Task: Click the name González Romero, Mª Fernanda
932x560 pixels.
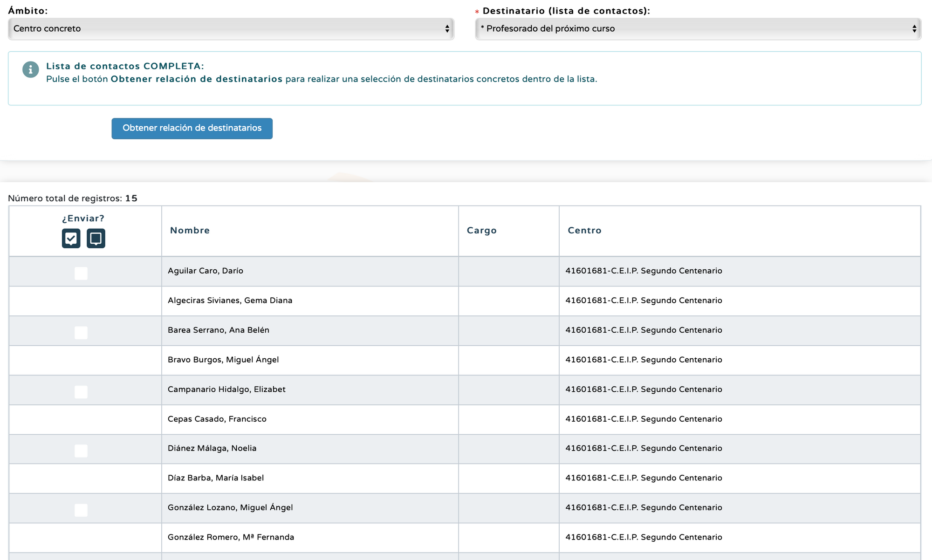Action: (x=231, y=537)
